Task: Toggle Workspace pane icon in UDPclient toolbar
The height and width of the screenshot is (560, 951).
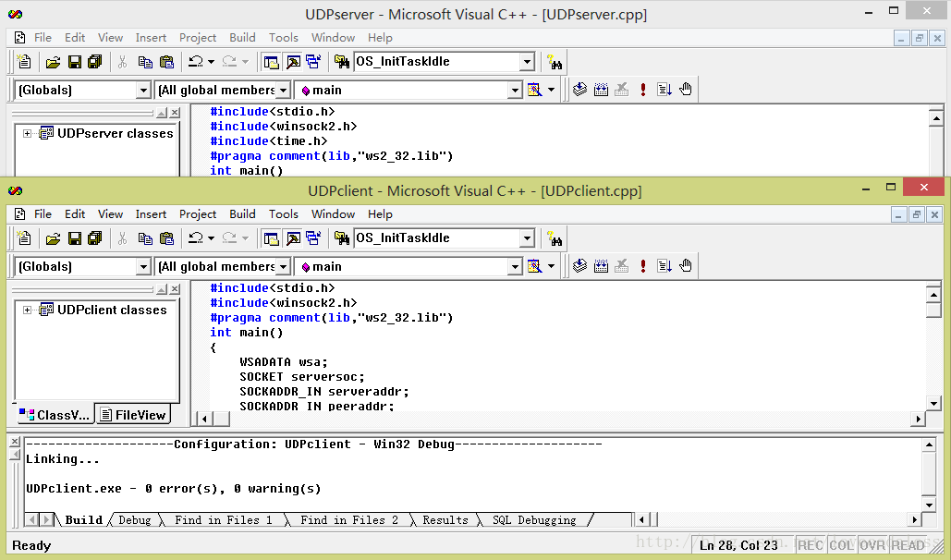Action: [271, 238]
